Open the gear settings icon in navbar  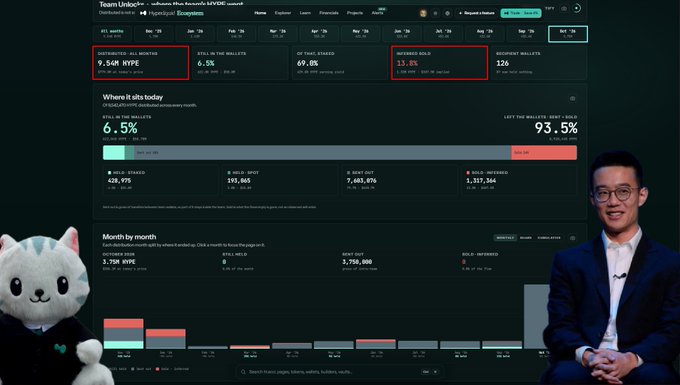pos(448,13)
